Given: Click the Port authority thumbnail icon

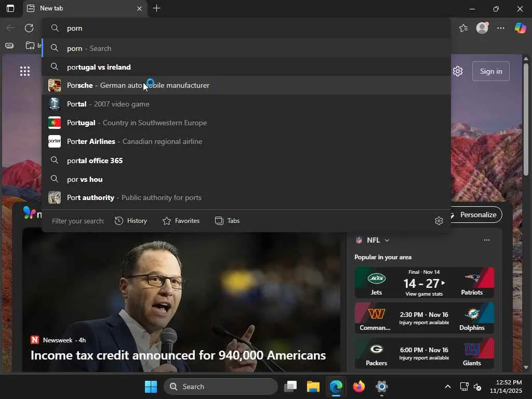Looking at the screenshot, I should pyautogui.click(x=55, y=197).
